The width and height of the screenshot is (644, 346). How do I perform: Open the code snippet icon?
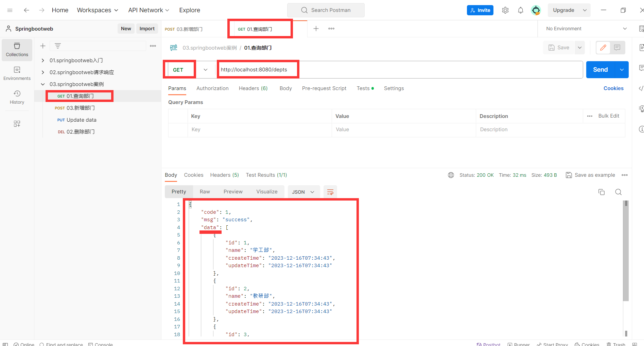click(641, 88)
